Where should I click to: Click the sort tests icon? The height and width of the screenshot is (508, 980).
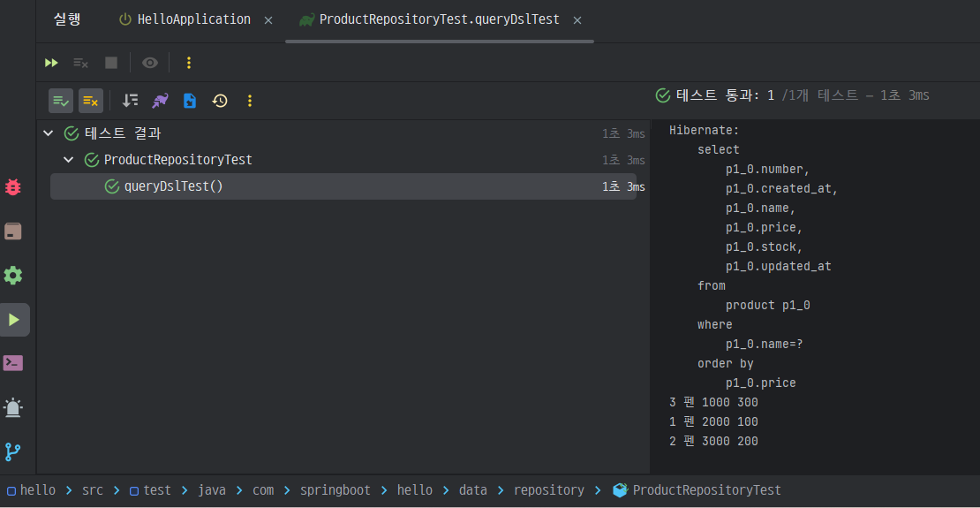130,101
